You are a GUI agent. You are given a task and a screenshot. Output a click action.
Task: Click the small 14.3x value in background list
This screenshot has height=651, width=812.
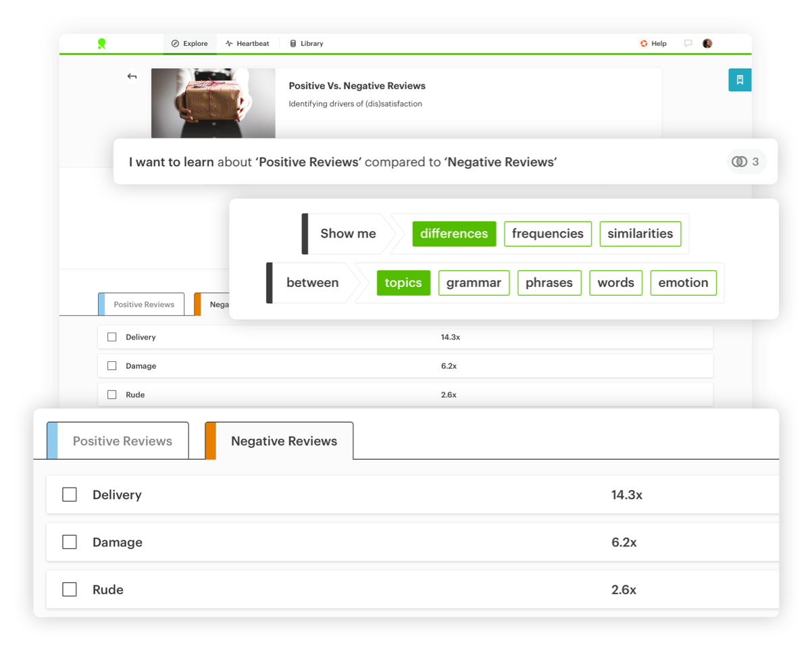tap(451, 337)
